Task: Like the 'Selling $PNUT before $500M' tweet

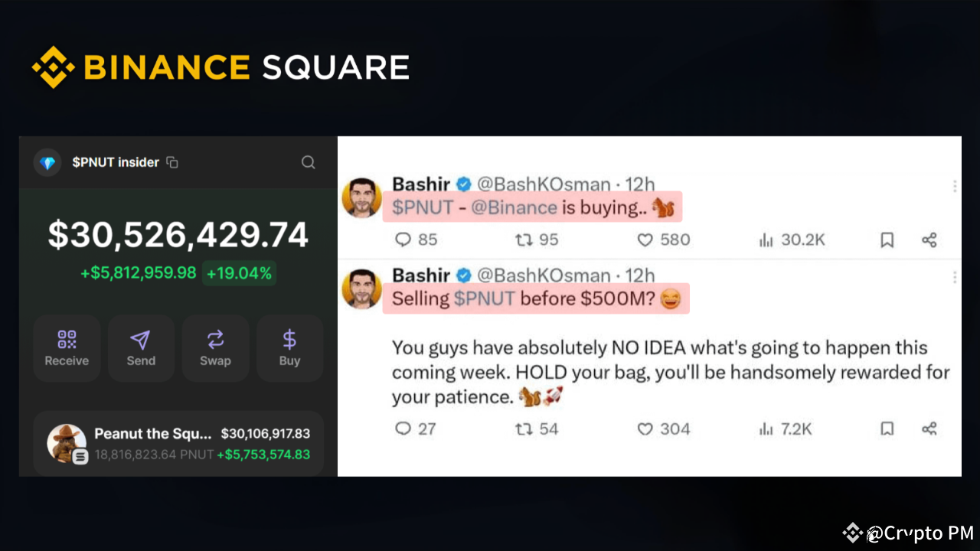Action: 645,429
